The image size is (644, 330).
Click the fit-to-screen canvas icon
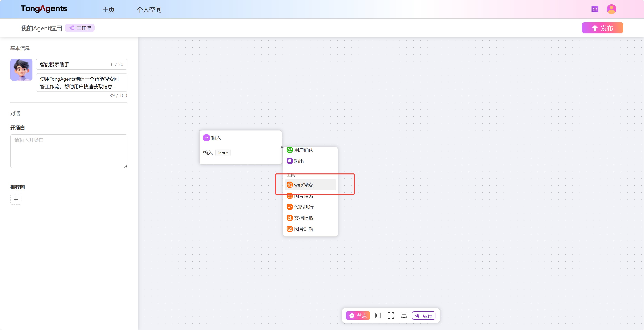pyautogui.click(x=391, y=316)
